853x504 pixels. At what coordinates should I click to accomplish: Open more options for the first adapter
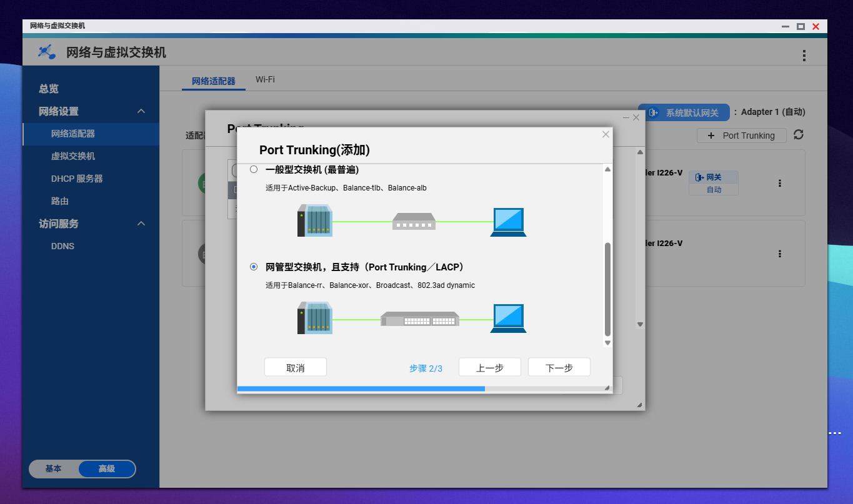[x=780, y=184]
